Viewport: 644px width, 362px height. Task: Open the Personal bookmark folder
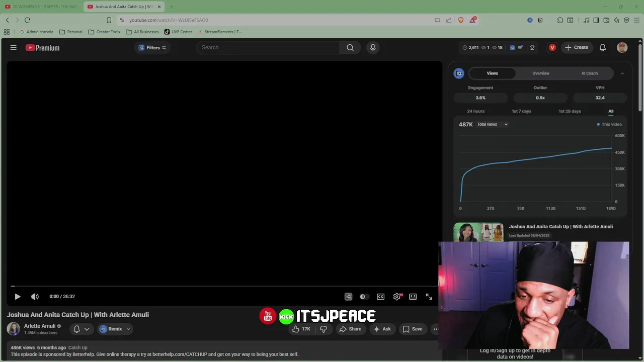[x=70, y=32]
